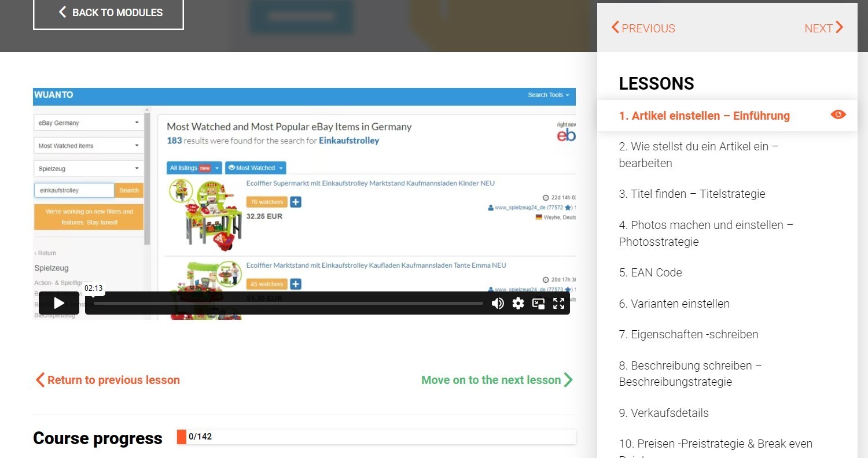Screen dimensions: 868x458
Task: Enable picture-in-picture mode
Action: pos(539,303)
